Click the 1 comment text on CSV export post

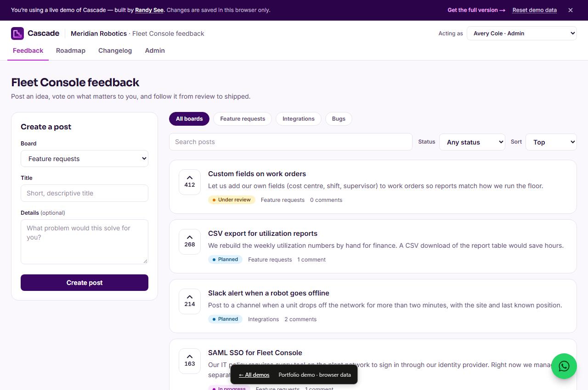pos(311,260)
